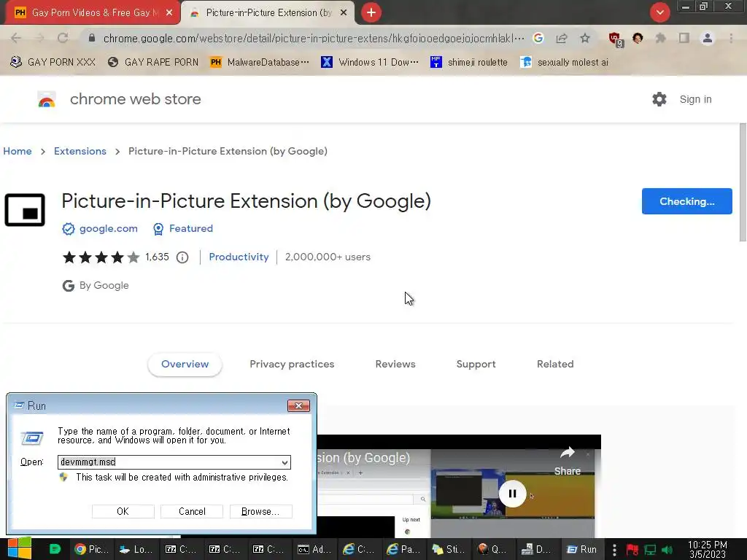Click the volume speaker tray icon
Screen dimensions: 747x560
point(667,550)
